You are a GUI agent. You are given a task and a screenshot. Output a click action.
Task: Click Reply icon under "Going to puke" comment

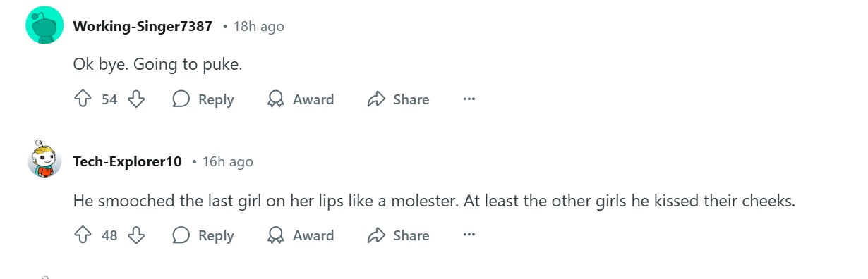[x=181, y=99]
